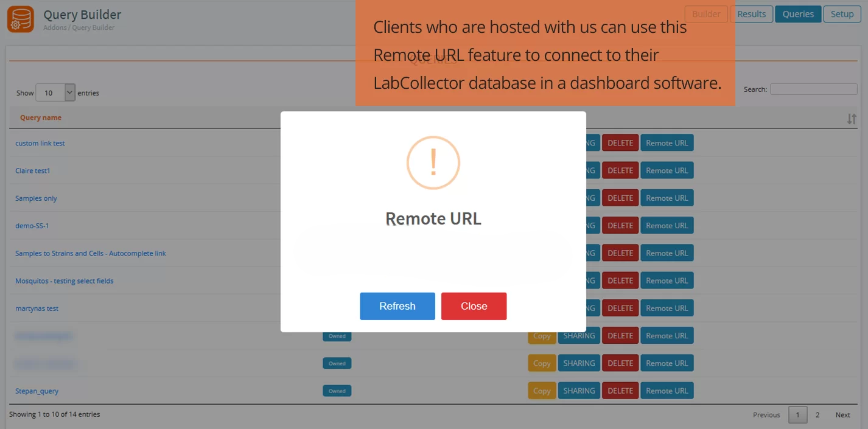Open the Results tab
Image resolution: width=868 pixels, height=429 pixels.
click(x=752, y=14)
